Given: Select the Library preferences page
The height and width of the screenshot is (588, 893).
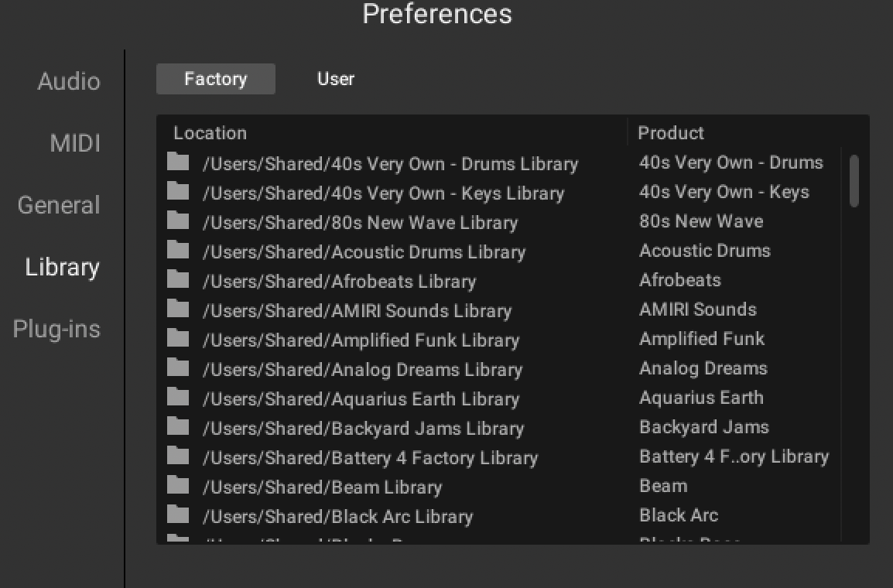Looking at the screenshot, I should click(62, 267).
